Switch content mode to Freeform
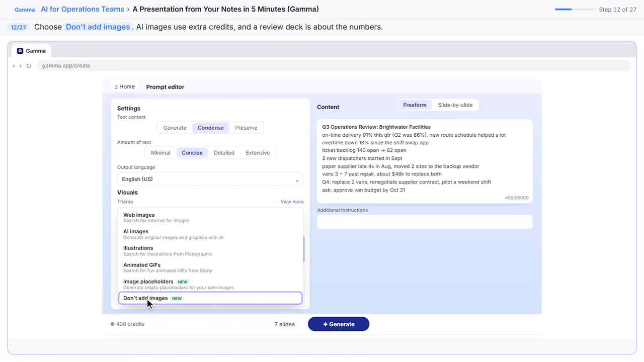Image resolution: width=644 pixels, height=362 pixels. [x=415, y=105]
